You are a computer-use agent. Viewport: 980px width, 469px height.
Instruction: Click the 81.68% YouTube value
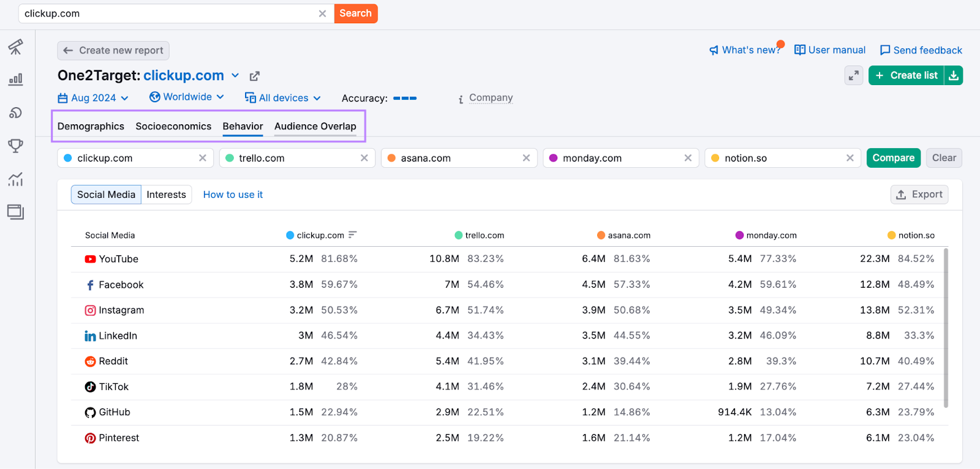tap(339, 259)
